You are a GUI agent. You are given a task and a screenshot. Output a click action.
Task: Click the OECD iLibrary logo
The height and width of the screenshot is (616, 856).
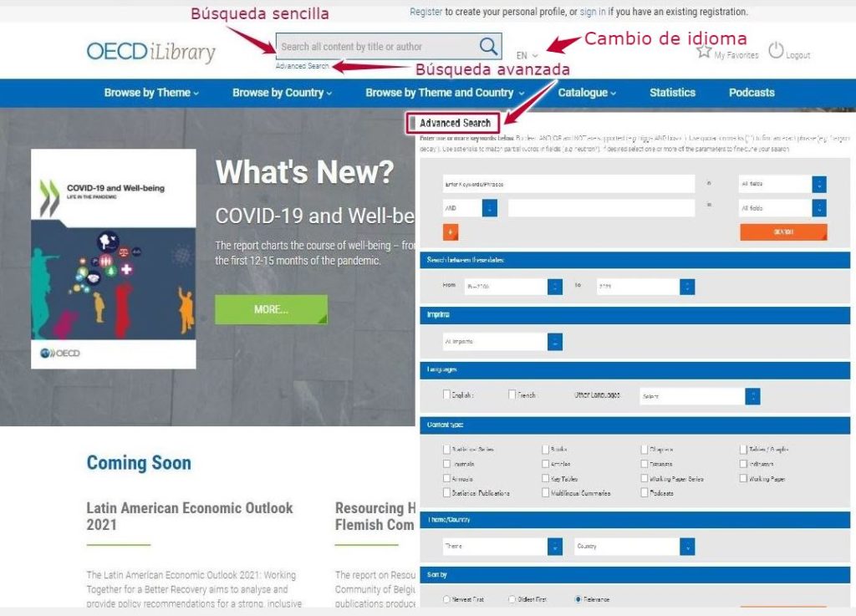click(x=150, y=52)
